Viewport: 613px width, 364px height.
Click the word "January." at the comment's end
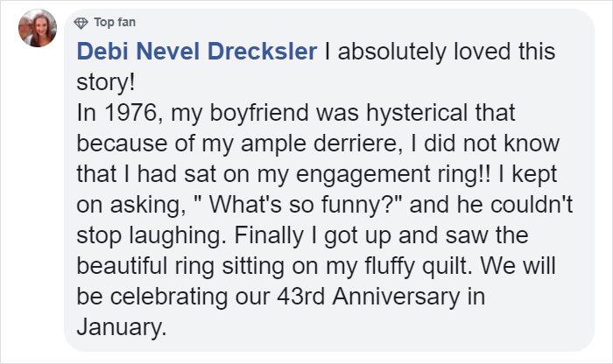(x=122, y=327)
